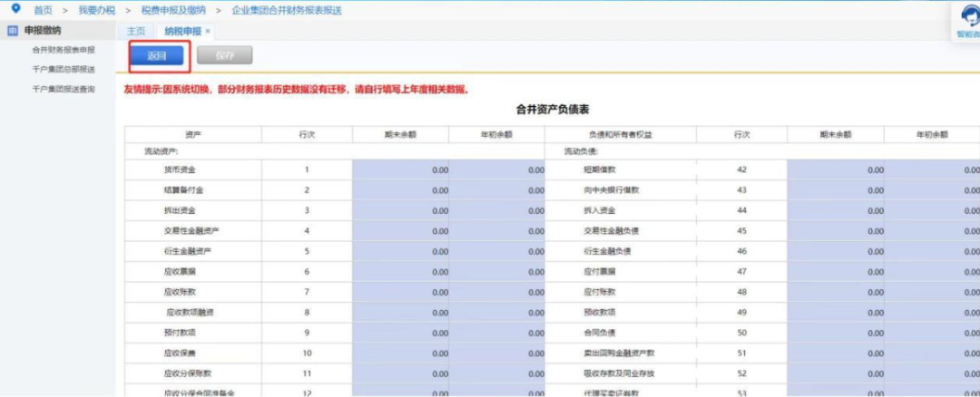Click the 申报缴纳 grid icon in sidebar
Screen dimensions: 980x397
point(12,31)
